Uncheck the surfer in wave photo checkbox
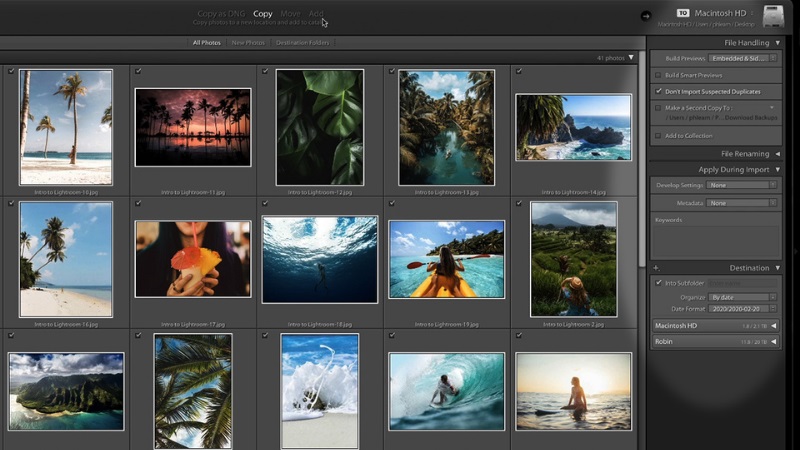The image size is (800, 450). pos(392,335)
